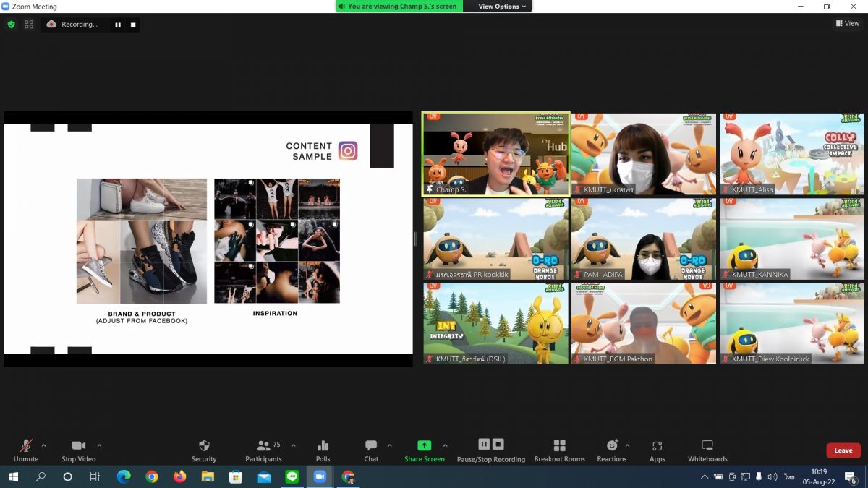This screenshot has height=488, width=868.
Task: Open Breakout Rooms
Action: (559, 450)
